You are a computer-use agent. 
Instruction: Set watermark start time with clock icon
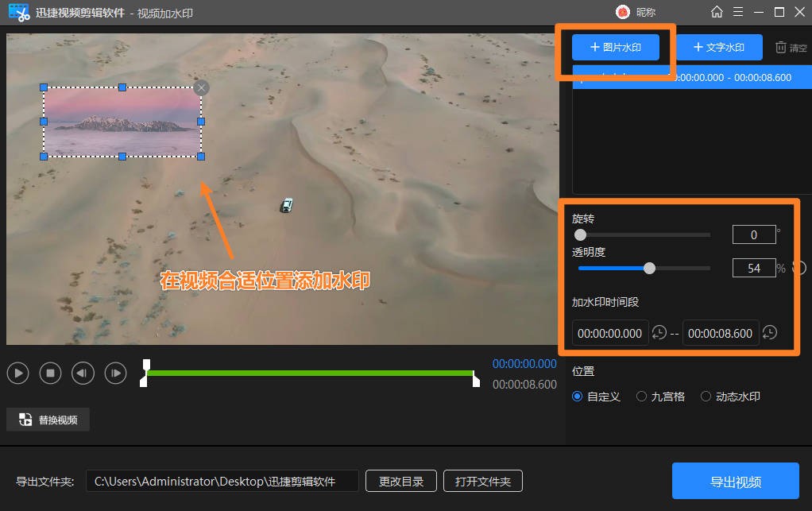[659, 333]
